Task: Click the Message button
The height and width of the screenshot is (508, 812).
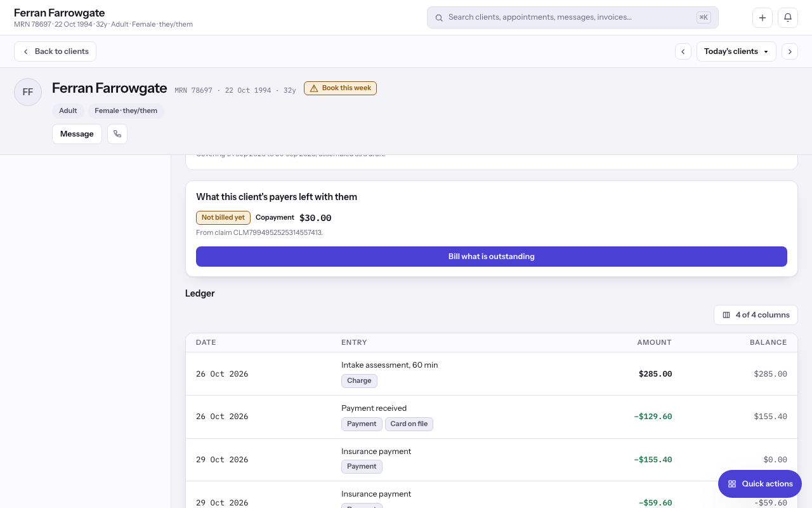Action: (x=77, y=134)
